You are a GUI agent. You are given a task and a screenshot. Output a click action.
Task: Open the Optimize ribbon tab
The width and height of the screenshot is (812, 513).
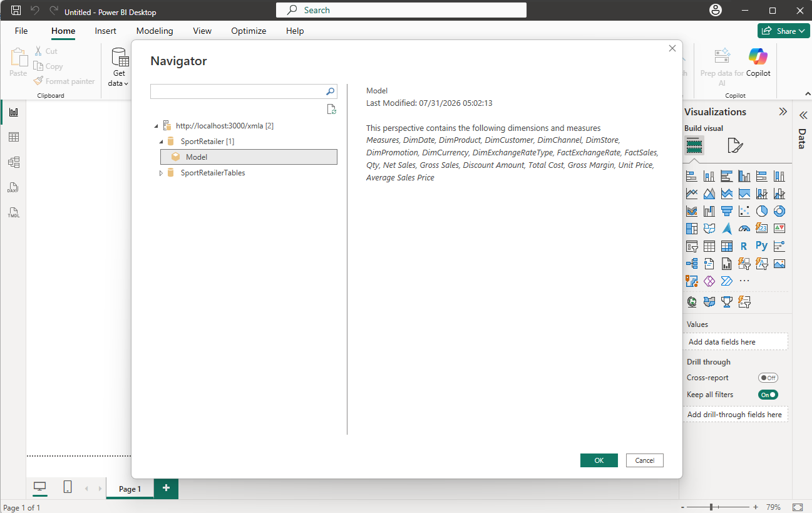[x=249, y=31]
